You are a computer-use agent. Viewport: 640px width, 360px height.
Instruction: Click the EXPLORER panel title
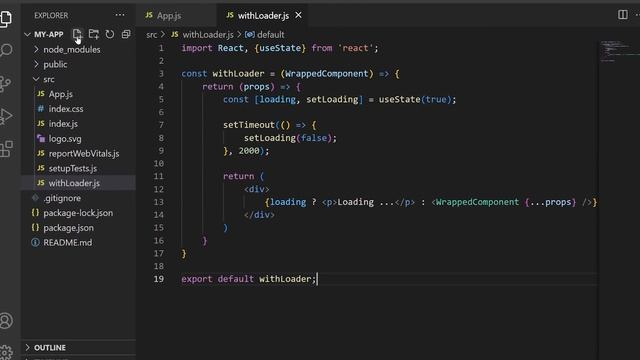tap(51, 16)
